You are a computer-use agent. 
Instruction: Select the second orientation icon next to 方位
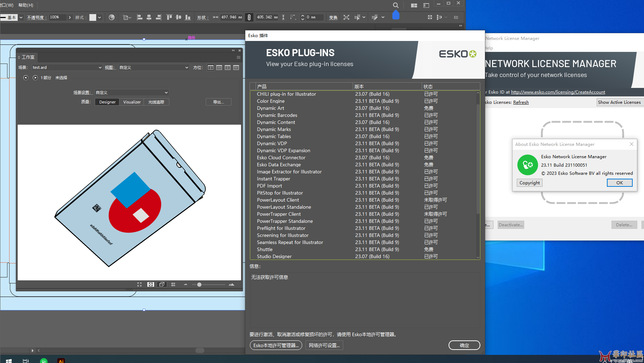(x=219, y=67)
